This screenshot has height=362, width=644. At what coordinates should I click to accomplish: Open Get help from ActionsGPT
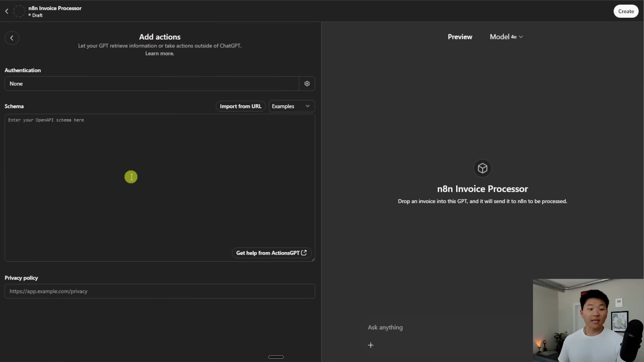click(271, 253)
